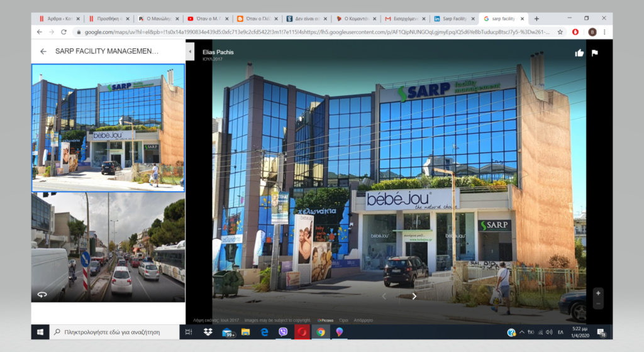Open Microsoft Edge from taskbar
644x352 pixels.
pos(265,332)
